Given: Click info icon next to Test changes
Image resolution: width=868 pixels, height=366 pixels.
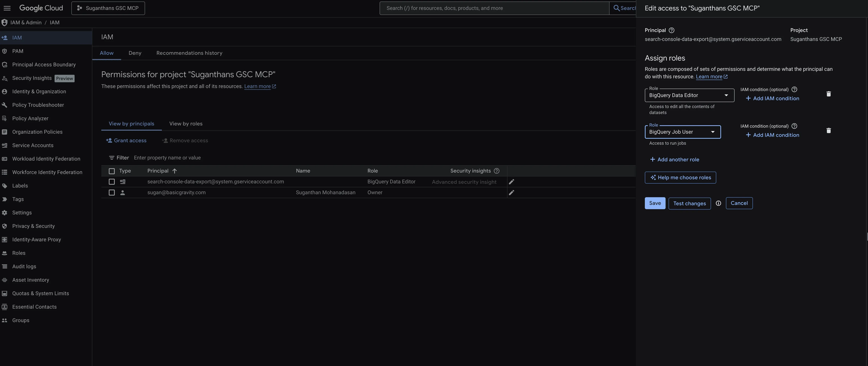Looking at the screenshot, I should pos(718,203).
